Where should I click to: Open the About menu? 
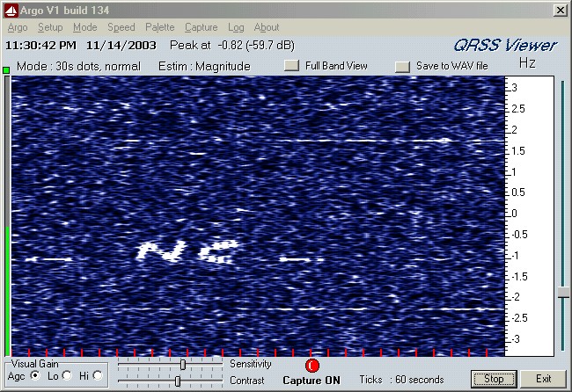pyautogui.click(x=267, y=27)
